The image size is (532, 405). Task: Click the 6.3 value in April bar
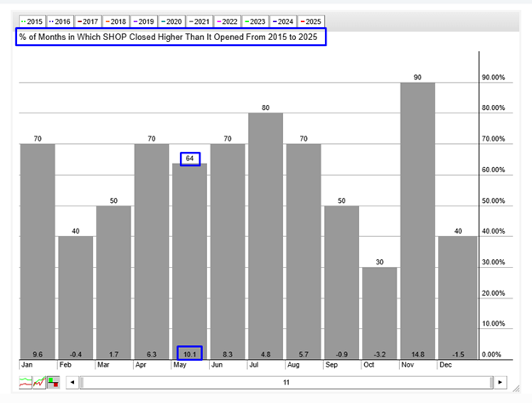coord(152,355)
